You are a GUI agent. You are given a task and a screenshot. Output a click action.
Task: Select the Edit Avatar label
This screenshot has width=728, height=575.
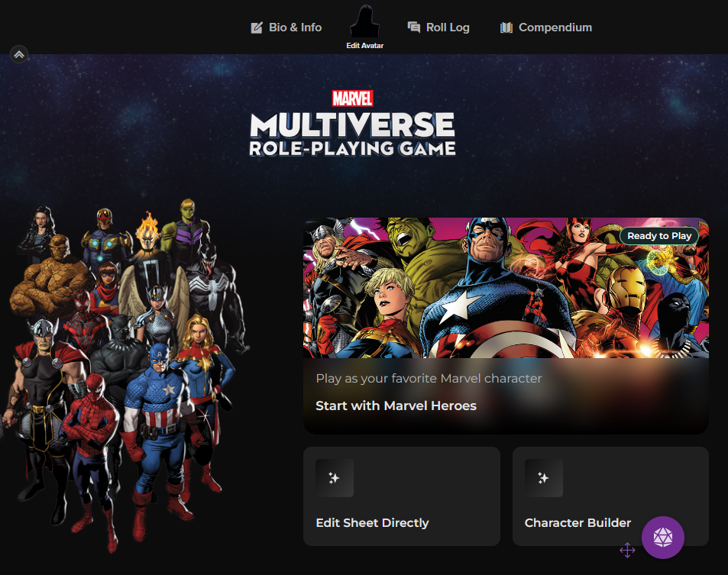[364, 46]
